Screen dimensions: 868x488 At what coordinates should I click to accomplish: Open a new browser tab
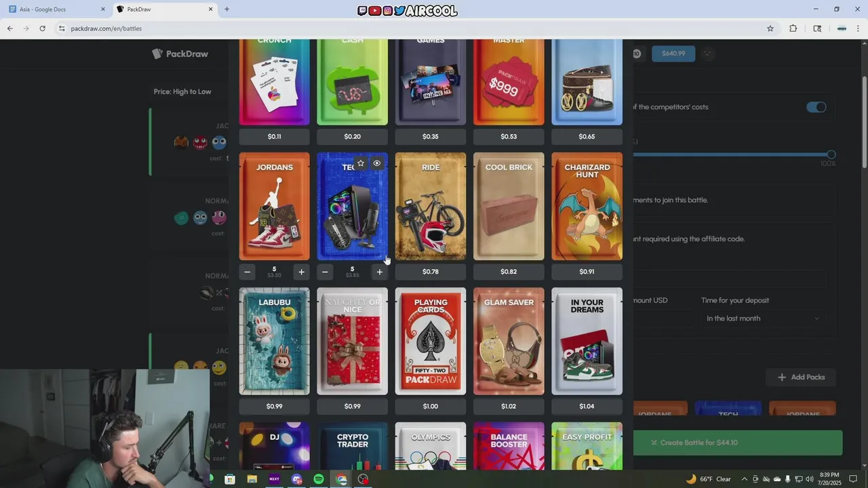(226, 9)
